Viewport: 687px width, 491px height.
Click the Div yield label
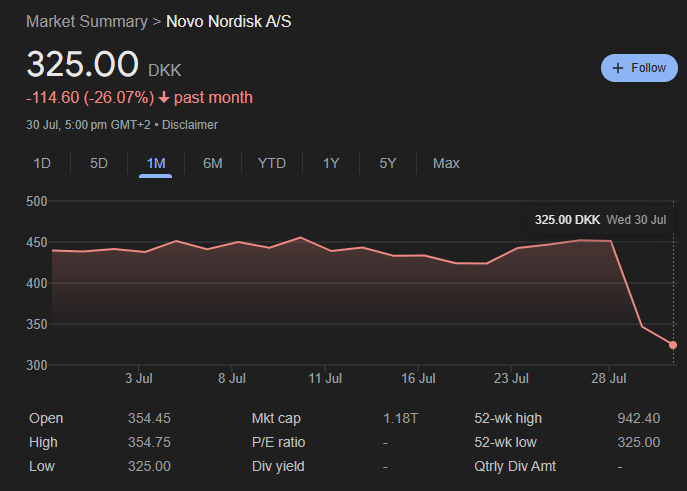[x=278, y=466]
